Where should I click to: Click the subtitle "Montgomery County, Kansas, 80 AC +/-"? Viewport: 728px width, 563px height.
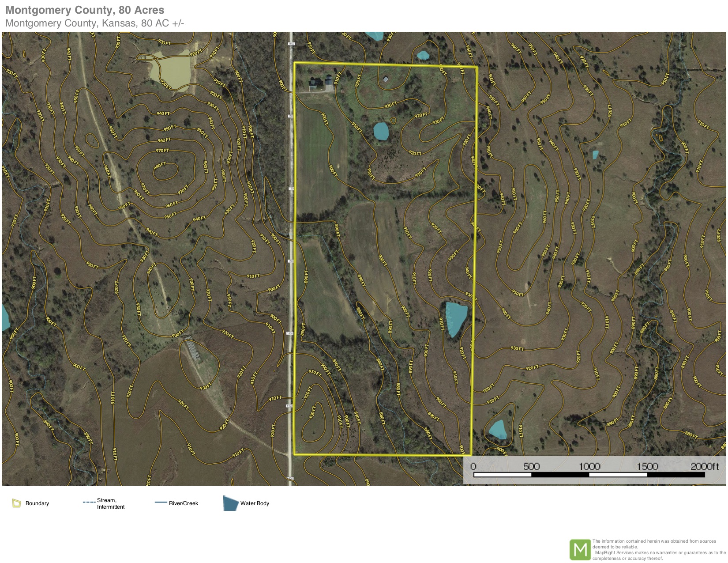pos(94,23)
